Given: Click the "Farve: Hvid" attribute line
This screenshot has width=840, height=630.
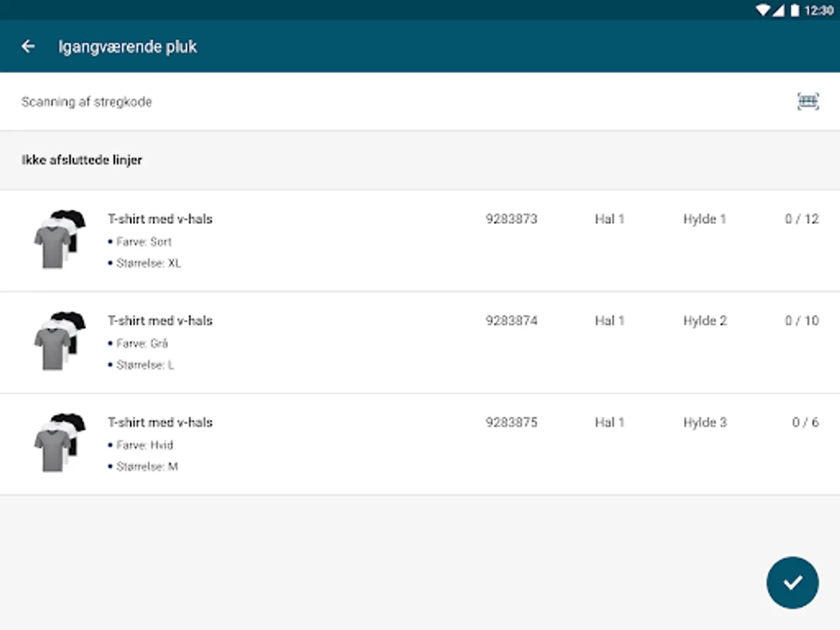Looking at the screenshot, I should tap(144, 445).
